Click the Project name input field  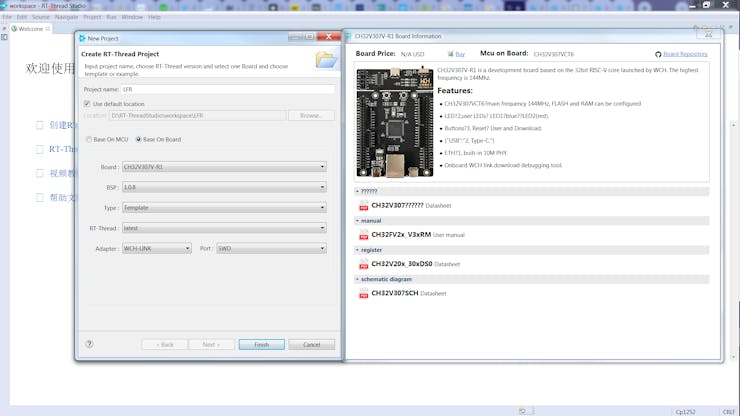click(x=227, y=89)
